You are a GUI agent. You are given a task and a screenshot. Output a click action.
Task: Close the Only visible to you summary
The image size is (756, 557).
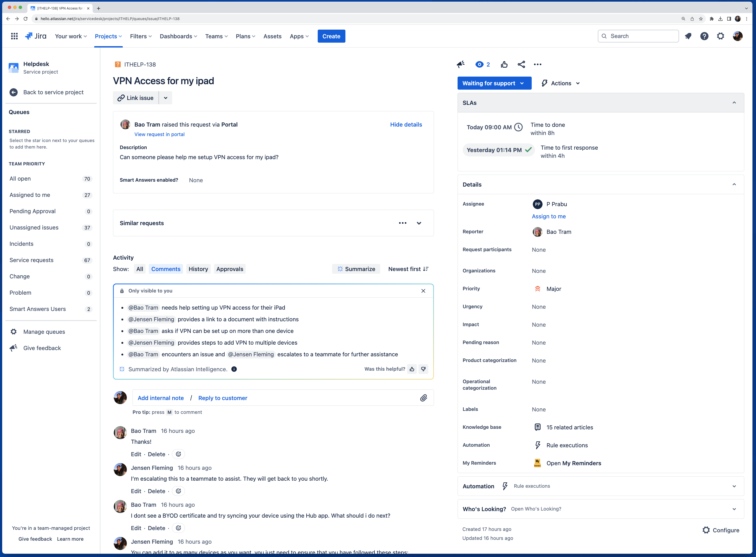point(423,291)
